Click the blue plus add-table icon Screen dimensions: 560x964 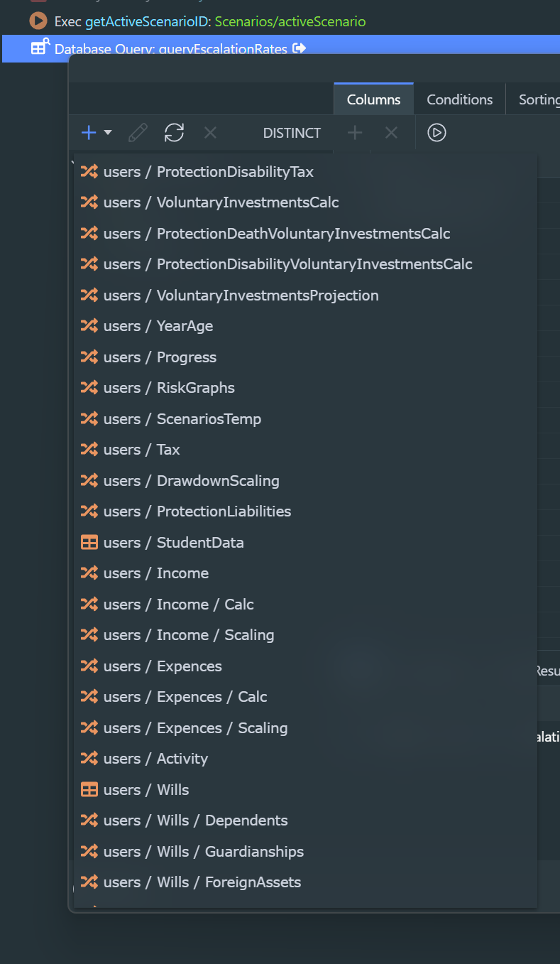(x=89, y=133)
